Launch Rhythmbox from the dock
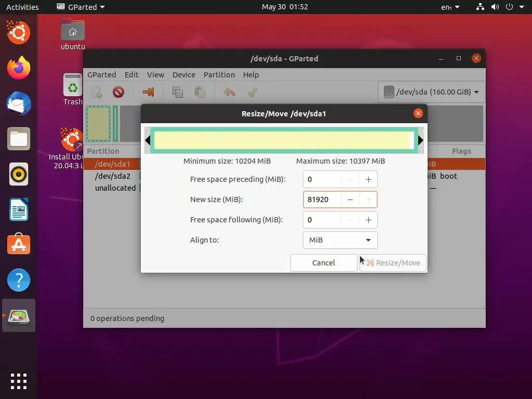The width and height of the screenshot is (532, 399). pyautogui.click(x=19, y=174)
